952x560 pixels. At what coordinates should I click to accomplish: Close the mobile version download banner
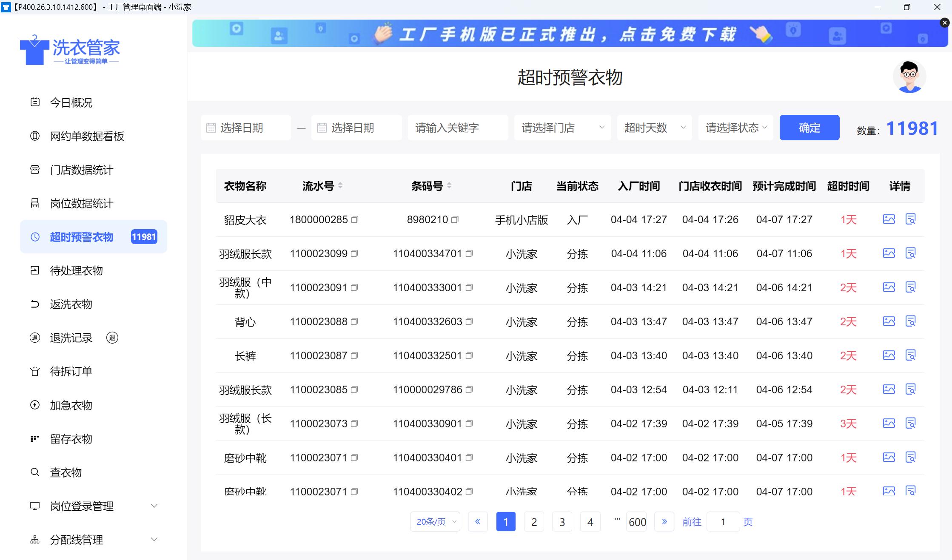tap(944, 23)
